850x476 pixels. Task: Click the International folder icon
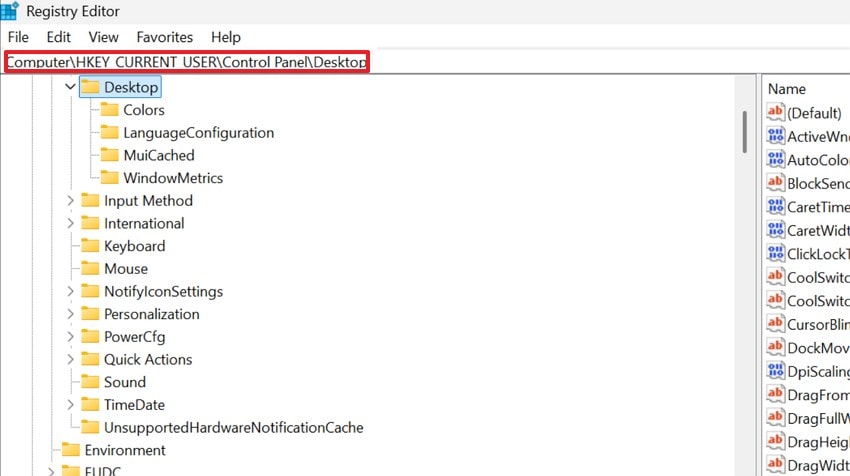click(91, 223)
